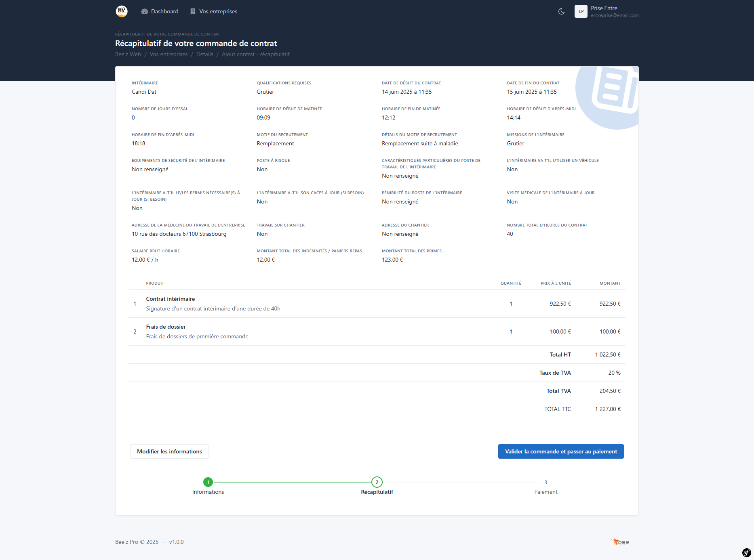
Task: Click the DGS logo in the footer
Action: click(620, 542)
